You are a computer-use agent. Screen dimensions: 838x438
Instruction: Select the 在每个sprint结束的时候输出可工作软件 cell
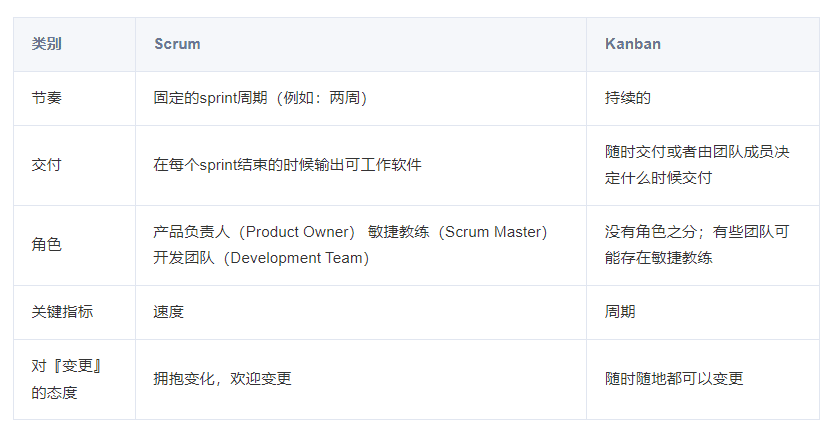coord(287,165)
